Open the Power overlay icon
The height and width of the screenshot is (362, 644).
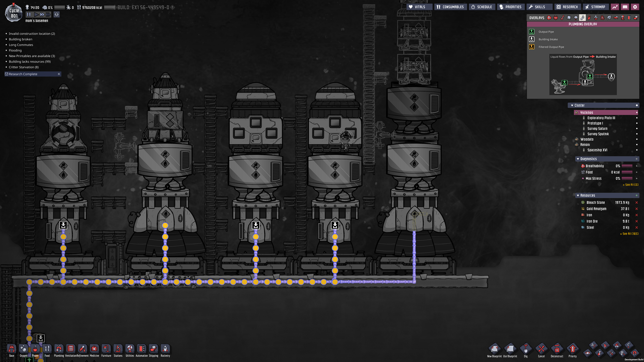click(555, 18)
